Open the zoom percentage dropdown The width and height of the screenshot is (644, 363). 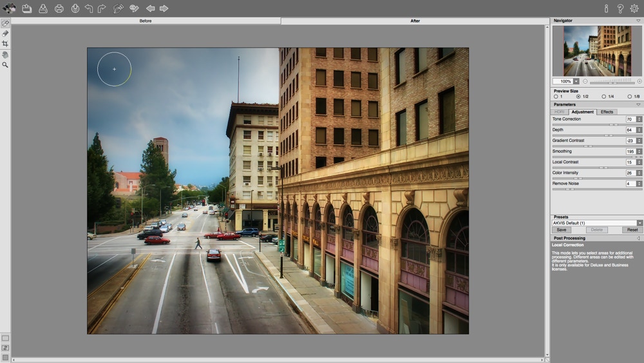(x=576, y=81)
